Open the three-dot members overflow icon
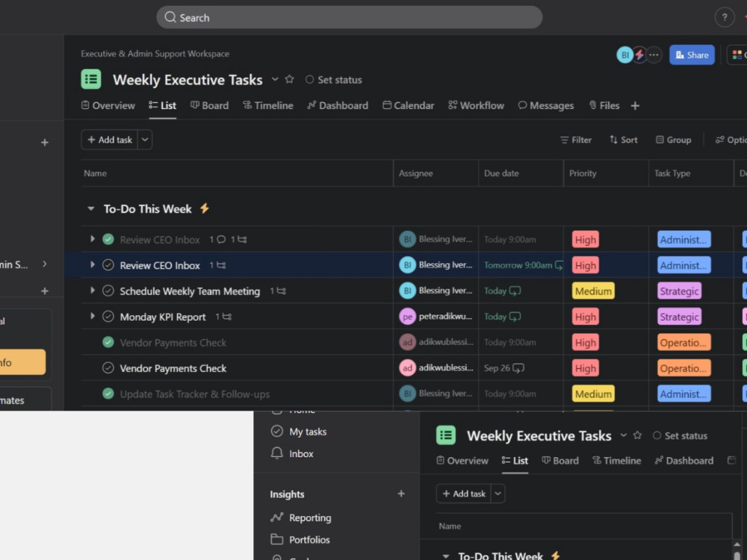Image resolution: width=747 pixels, height=560 pixels. coord(654,55)
